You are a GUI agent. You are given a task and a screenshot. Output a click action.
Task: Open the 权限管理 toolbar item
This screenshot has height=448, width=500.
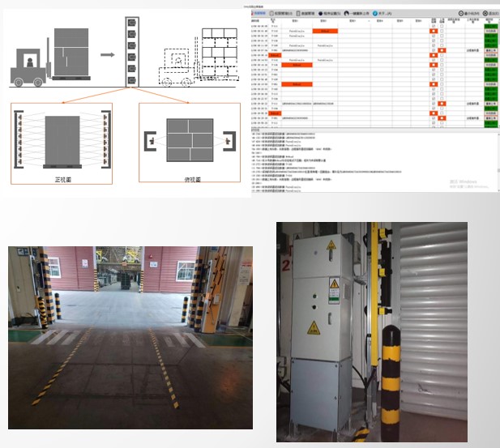(x=281, y=14)
